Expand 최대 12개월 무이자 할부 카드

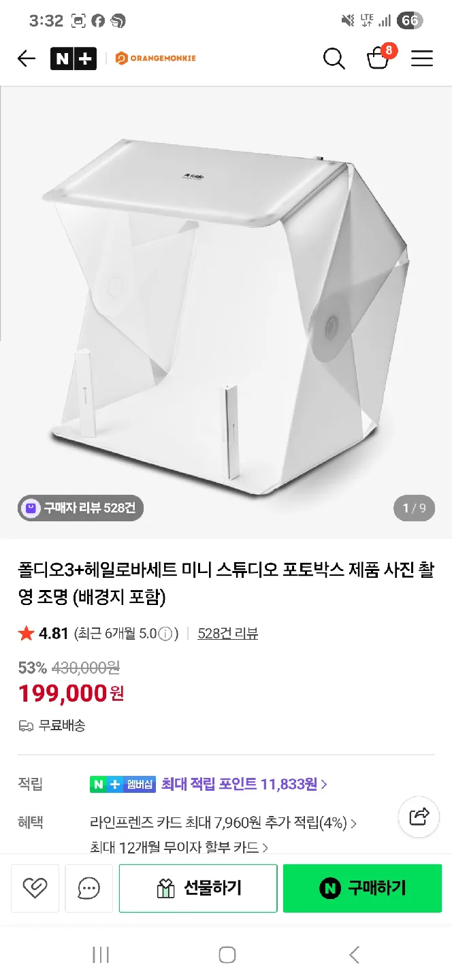click(x=179, y=847)
